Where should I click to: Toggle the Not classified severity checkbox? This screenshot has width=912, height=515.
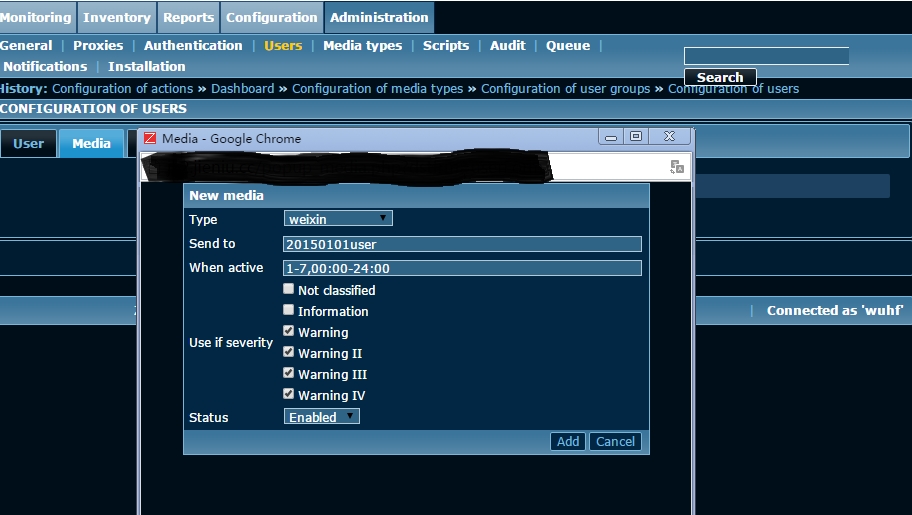pos(288,289)
